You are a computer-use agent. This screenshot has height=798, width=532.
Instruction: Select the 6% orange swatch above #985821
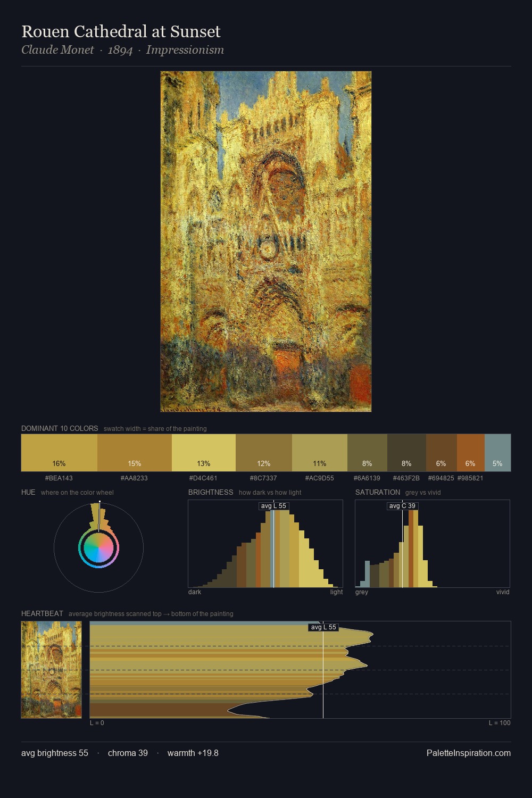(471, 453)
